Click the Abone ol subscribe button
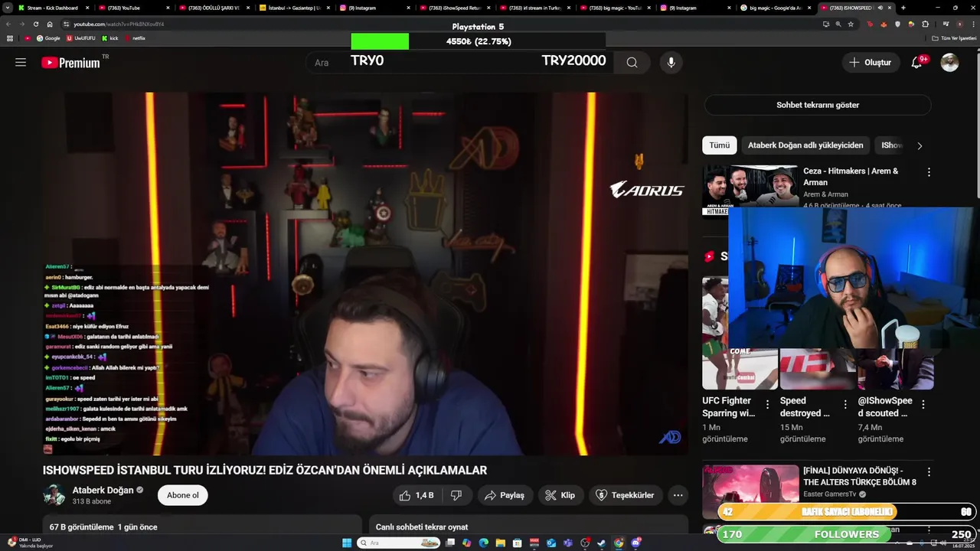The height and width of the screenshot is (551, 980). [x=183, y=495]
